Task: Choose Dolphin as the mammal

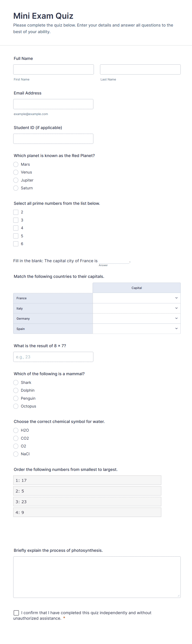Action: (x=16, y=390)
